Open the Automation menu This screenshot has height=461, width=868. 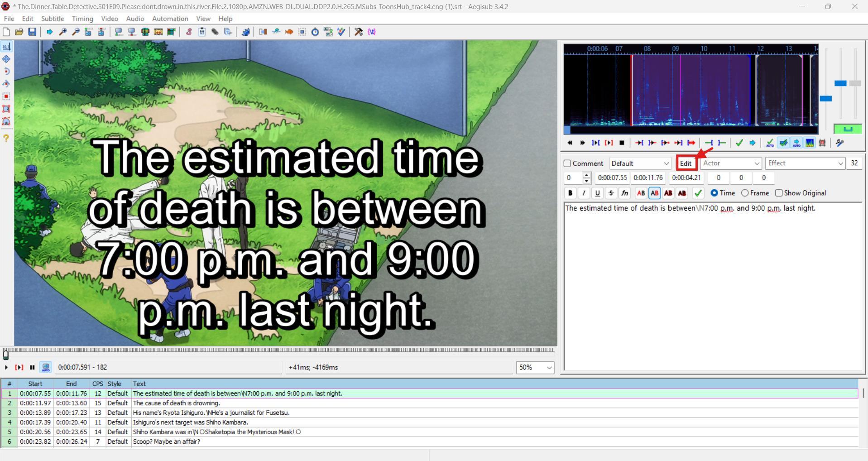(170, 19)
